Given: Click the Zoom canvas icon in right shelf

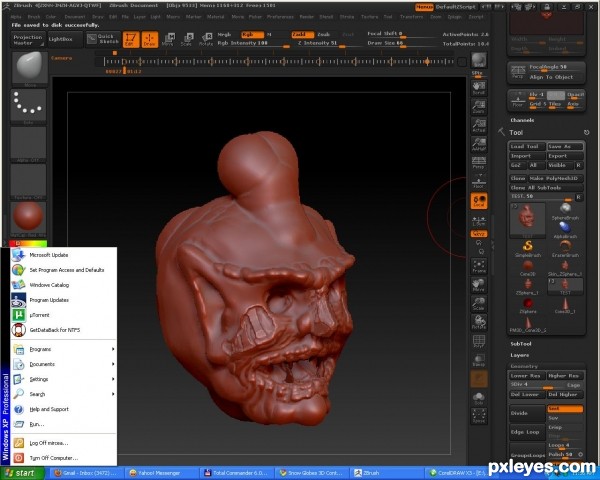Looking at the screenshot, I should [479, 106].
